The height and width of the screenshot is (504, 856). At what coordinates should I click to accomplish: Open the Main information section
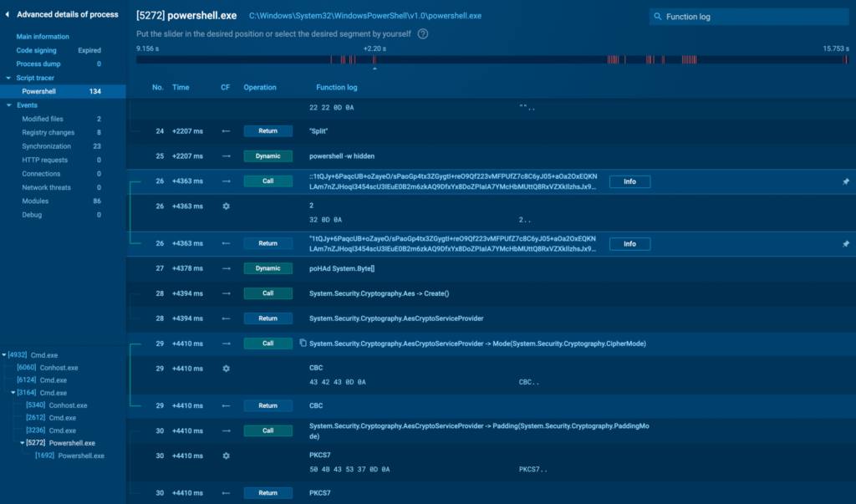[43, 37]
